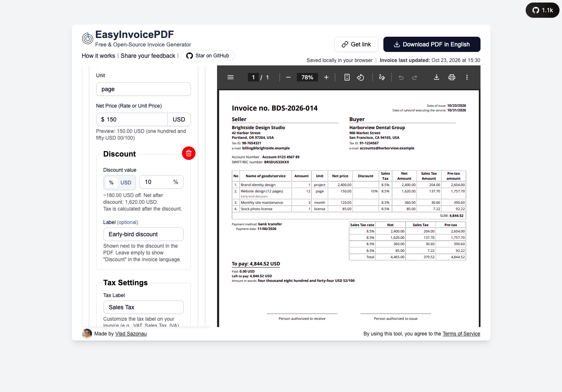Click 'Website design (12 pages)' row text
The image size is (562, 392).
coord(262,191)
